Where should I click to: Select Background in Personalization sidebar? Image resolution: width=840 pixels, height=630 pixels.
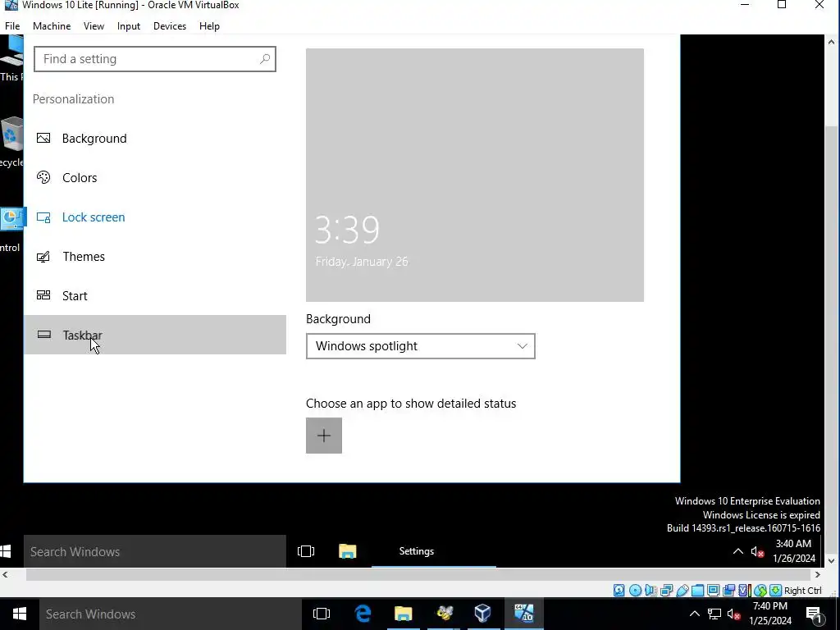point(155,138)
